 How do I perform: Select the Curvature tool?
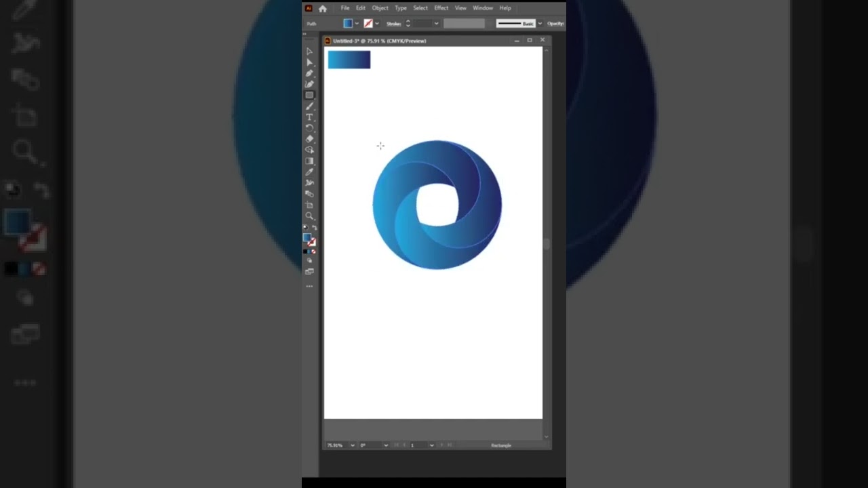tap(309, 84)
